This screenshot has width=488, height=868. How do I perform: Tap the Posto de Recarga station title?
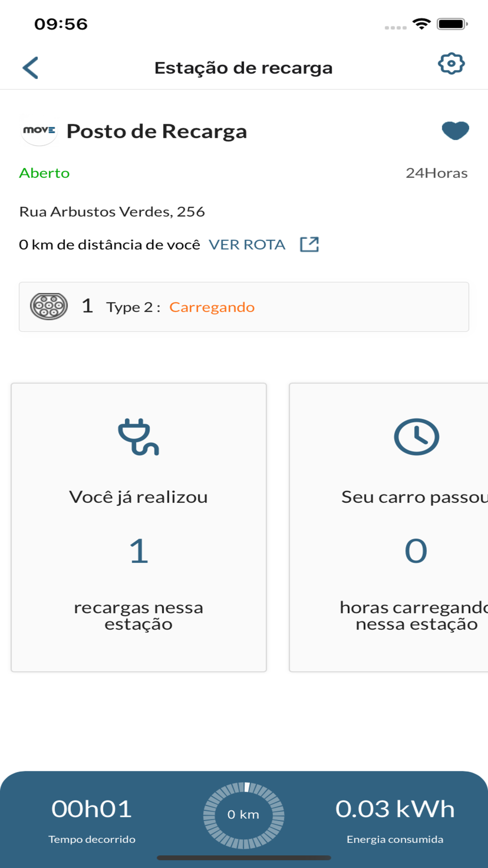pos(156,131)
